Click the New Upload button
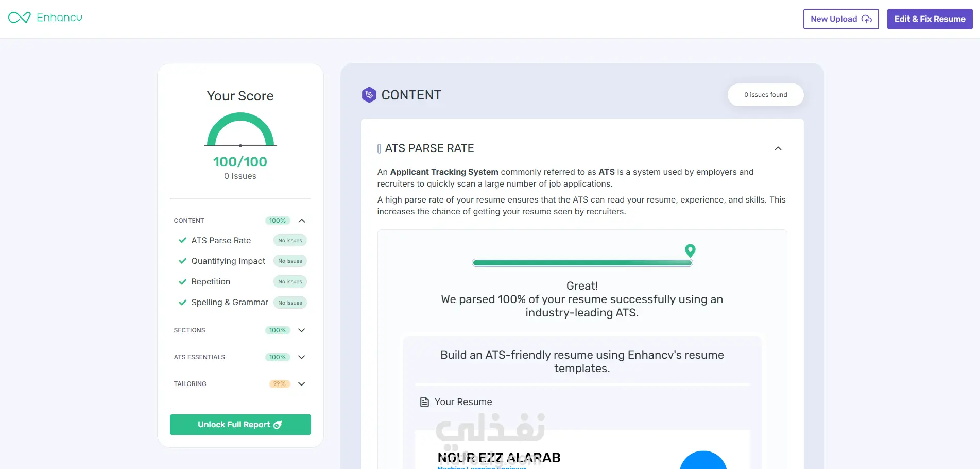980x469 pixels. click(x=841, y=19)
